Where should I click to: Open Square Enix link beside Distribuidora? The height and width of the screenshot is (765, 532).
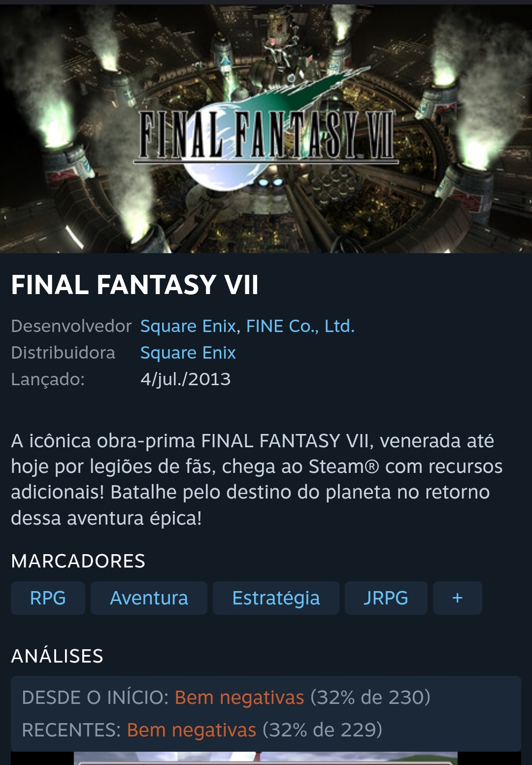point(188,353)
